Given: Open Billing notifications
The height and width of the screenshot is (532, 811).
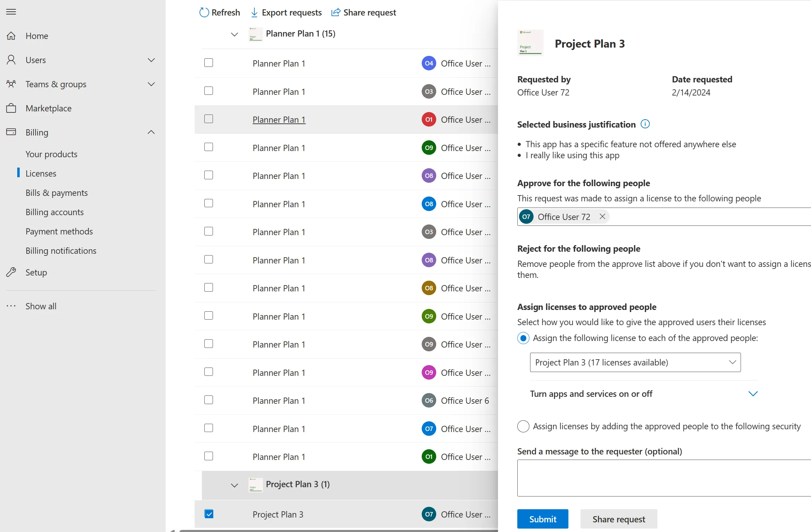Looking at the screenshot, I should (x=61, y=251).
